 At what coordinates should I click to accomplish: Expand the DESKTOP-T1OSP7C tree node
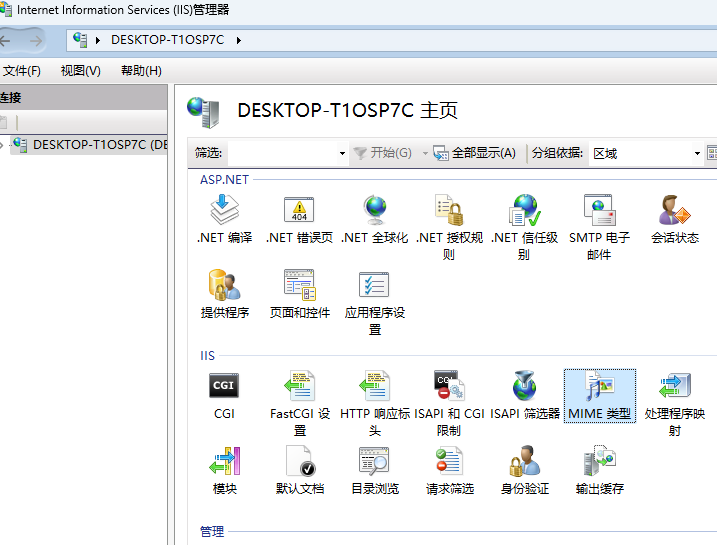pos(2,145)
